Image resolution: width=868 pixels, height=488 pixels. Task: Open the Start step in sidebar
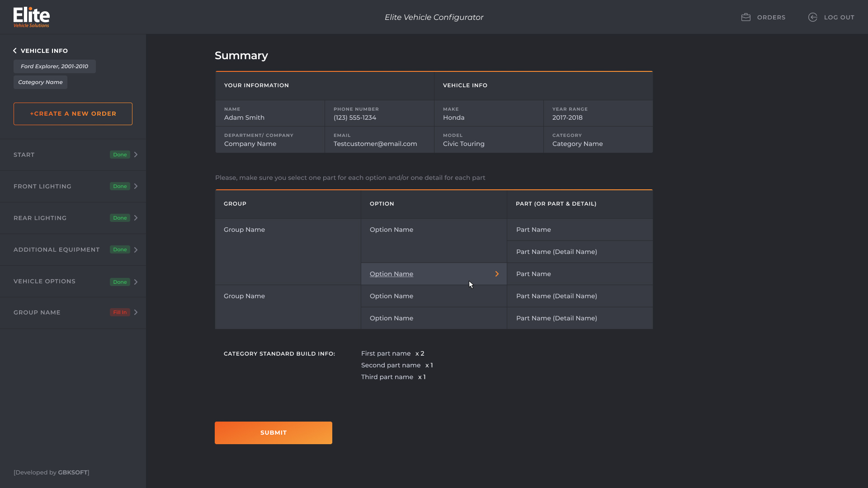(x=73, y=155)
